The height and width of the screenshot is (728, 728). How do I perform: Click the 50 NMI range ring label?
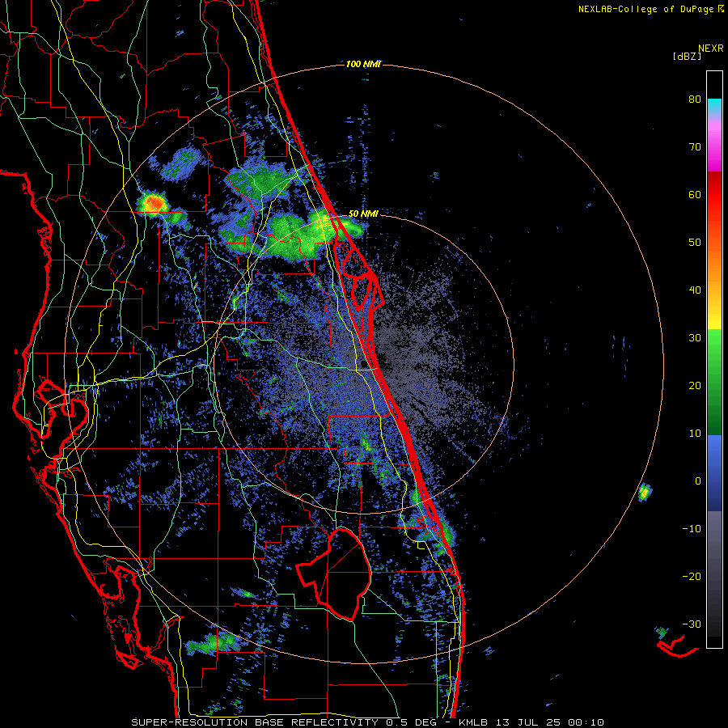363,214
